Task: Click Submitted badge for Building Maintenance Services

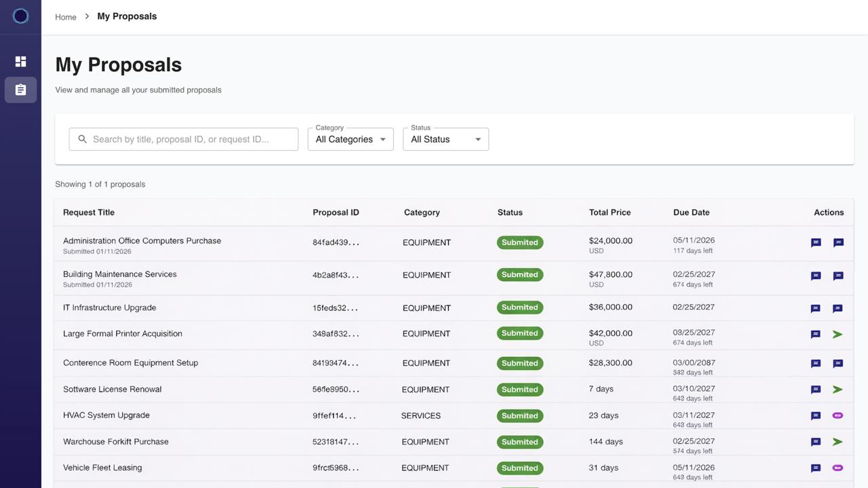Action: 520,275
